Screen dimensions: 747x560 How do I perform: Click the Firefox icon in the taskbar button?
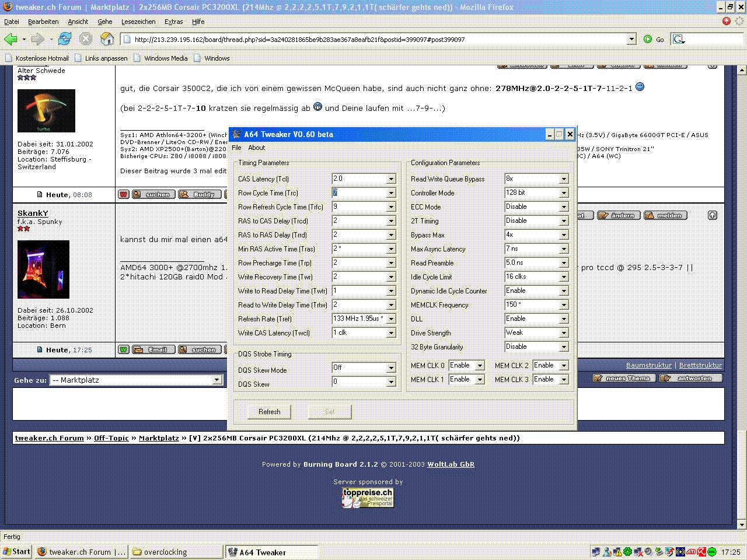pos(42,552)
